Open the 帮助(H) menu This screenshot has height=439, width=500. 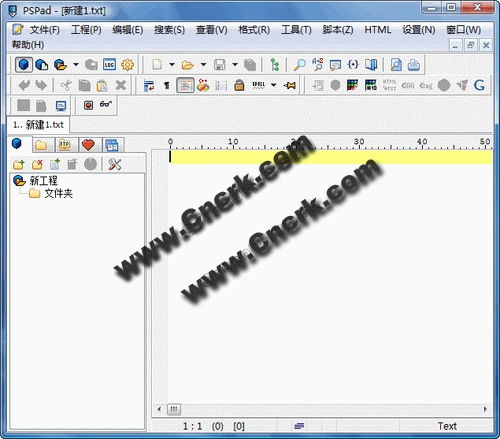point(28,45)
